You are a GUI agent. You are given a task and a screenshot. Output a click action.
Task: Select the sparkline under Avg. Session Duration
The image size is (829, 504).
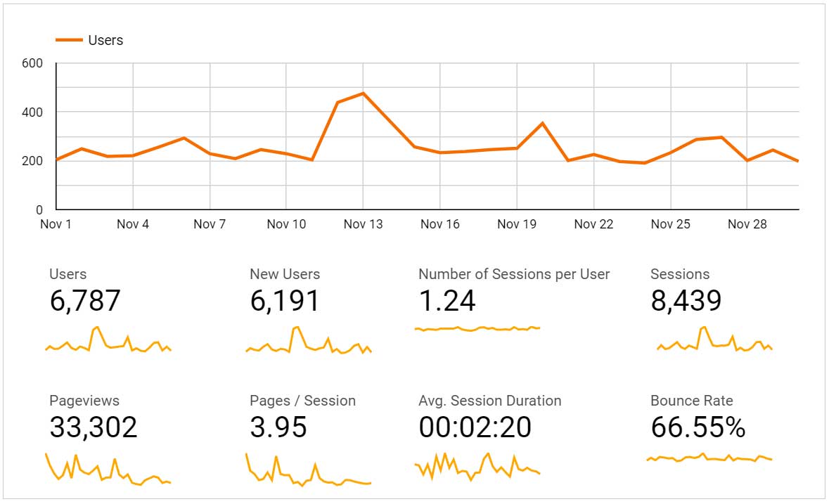point(477,466)
